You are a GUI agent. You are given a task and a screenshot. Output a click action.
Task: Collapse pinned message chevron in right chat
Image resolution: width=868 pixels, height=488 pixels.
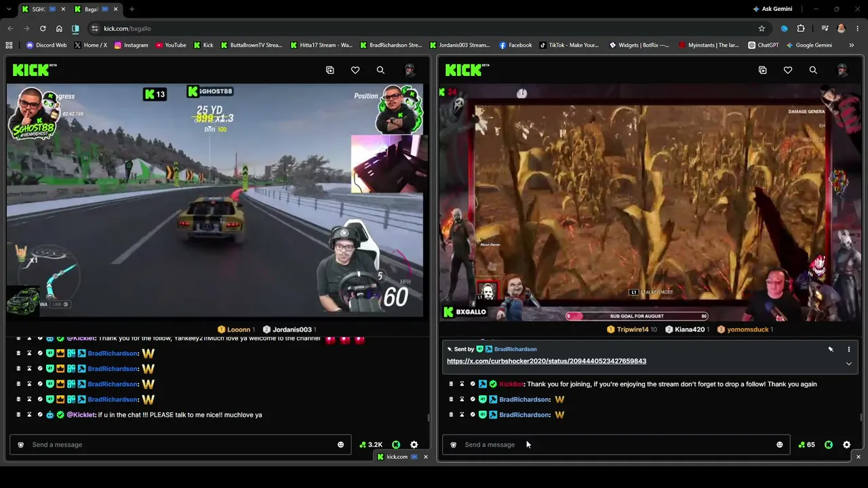[848, 364]
